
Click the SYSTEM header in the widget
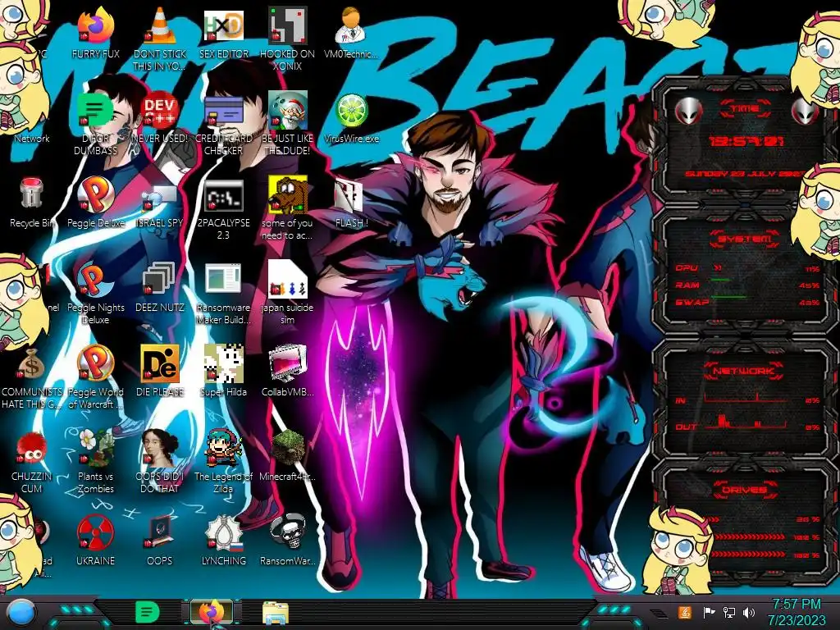click(745, 239)
